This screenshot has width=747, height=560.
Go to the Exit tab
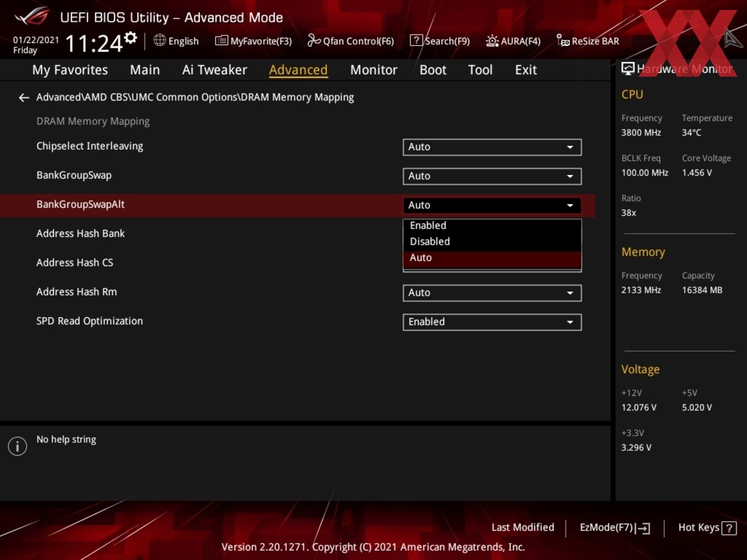point(526,70)
